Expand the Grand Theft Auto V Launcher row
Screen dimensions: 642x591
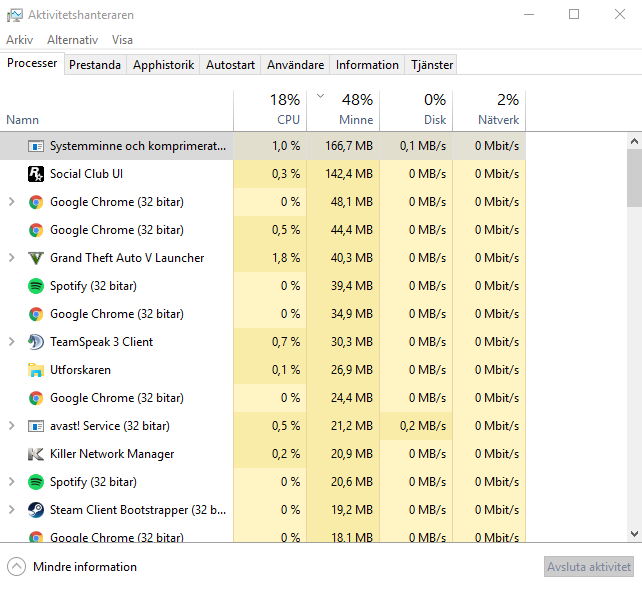12,258
